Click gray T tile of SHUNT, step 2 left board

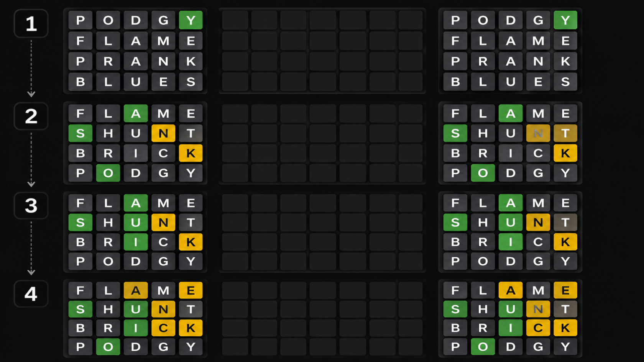coord(191,133)
